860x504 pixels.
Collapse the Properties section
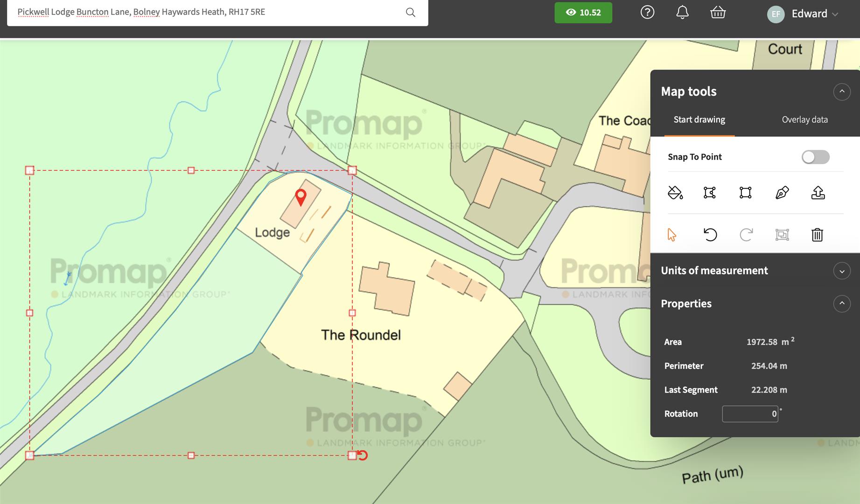pos(842,304)
